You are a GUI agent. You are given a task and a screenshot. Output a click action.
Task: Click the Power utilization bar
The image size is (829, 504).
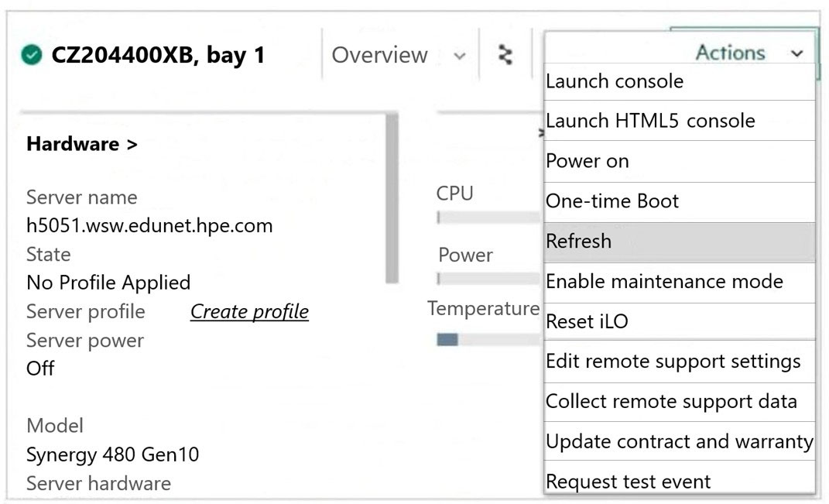[489, 278]
